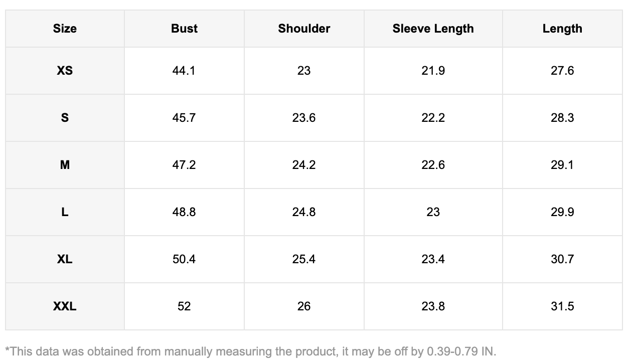Select the XL length value 30.7

pyautogui.click(x=562, y=259)
